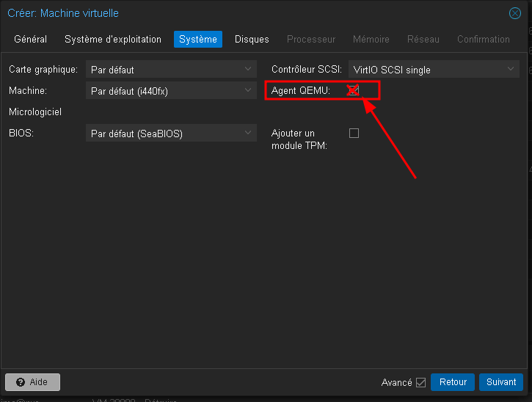Screen dimensions: 532x402
Task: Select the Mémoire tab
Action: [x=371, y=40]
